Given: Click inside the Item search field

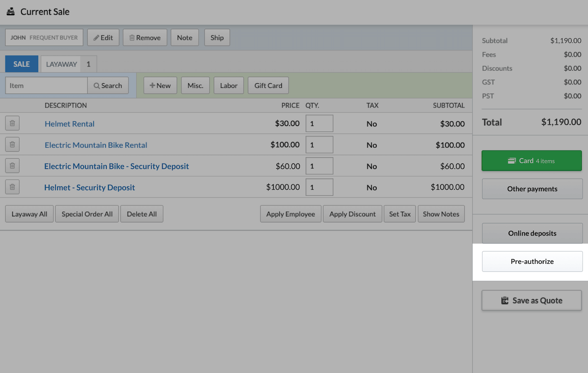Looking at the screenshot, I should point(46,85).
